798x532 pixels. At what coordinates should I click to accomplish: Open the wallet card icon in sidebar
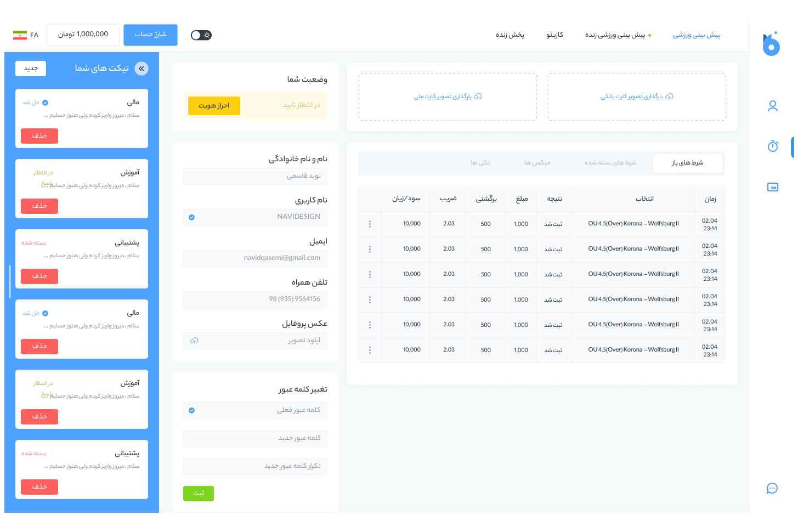coord(772,188)
